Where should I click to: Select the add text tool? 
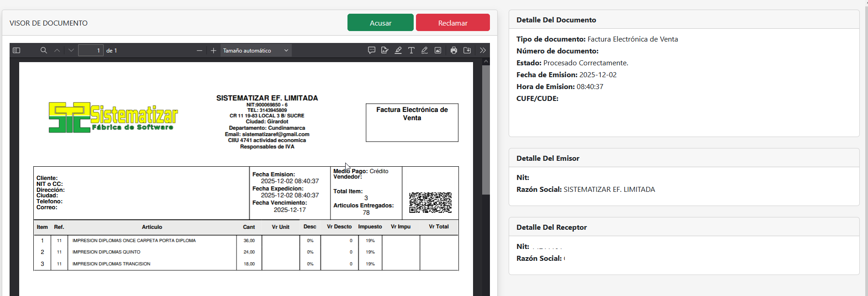(411, 50)
